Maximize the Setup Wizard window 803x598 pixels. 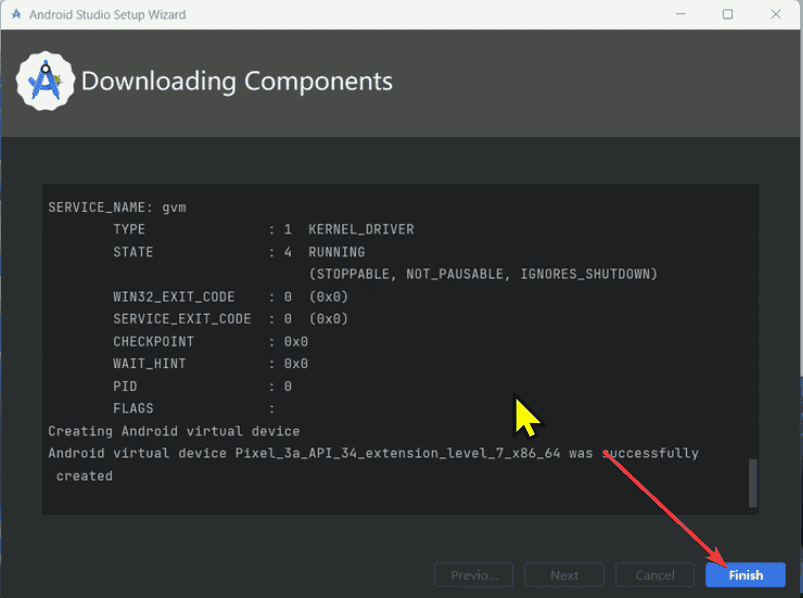pos(727,15)
